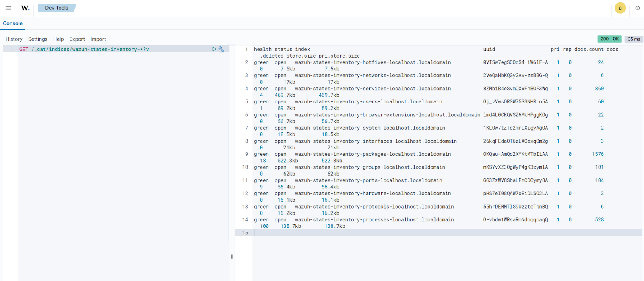Image resolution: width=644 pixels, height=281 pixels.
Task: Click empty output line 15
Action: point(448,233)
